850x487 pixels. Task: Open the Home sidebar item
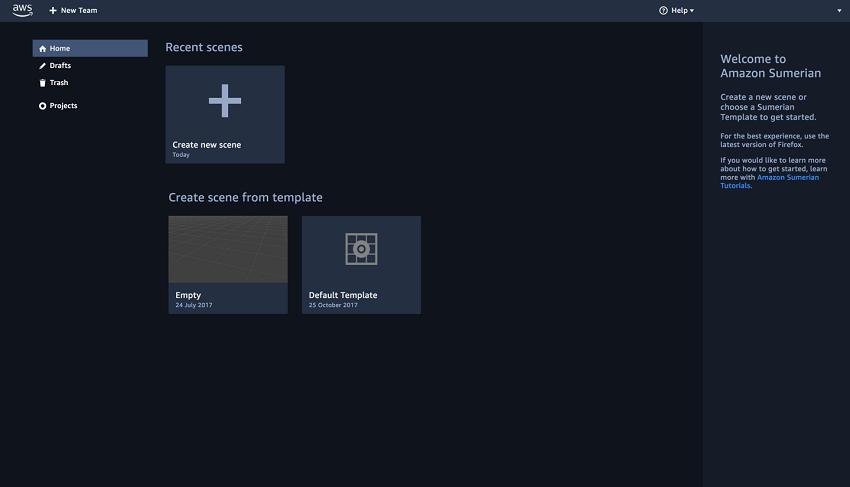click(90, 48)
